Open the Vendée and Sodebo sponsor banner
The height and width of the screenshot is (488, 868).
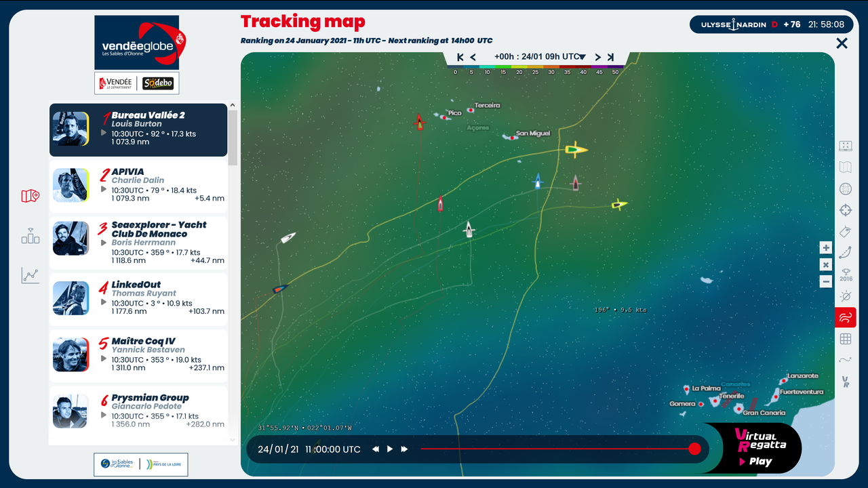click(136, 83)
